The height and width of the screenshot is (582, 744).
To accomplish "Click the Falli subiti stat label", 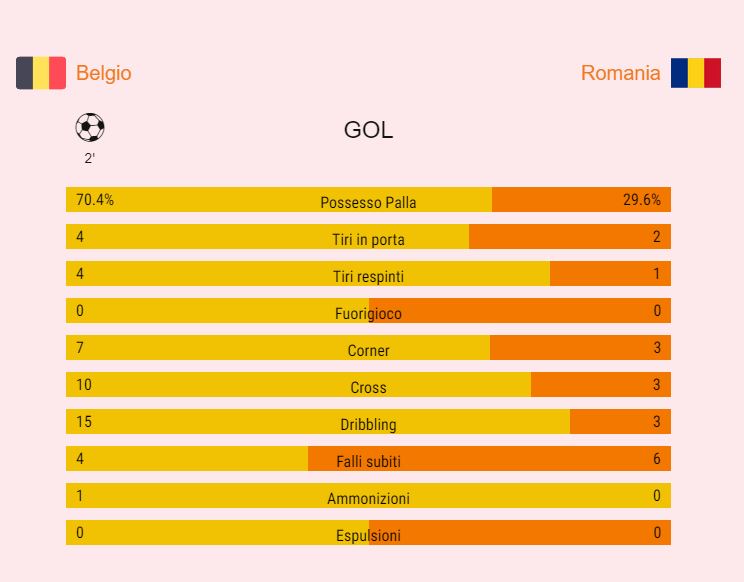I will pyautogui.click(x=368, y=461).
